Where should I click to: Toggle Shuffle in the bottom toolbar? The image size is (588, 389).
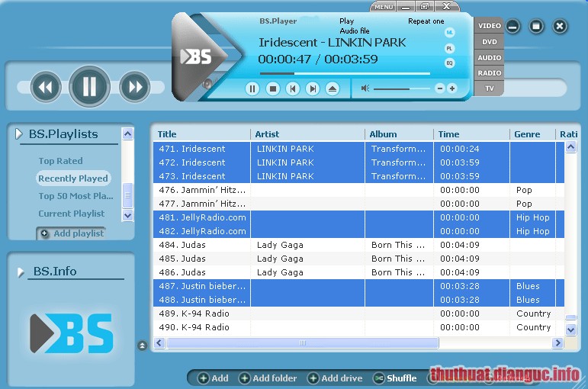point(395,378)
